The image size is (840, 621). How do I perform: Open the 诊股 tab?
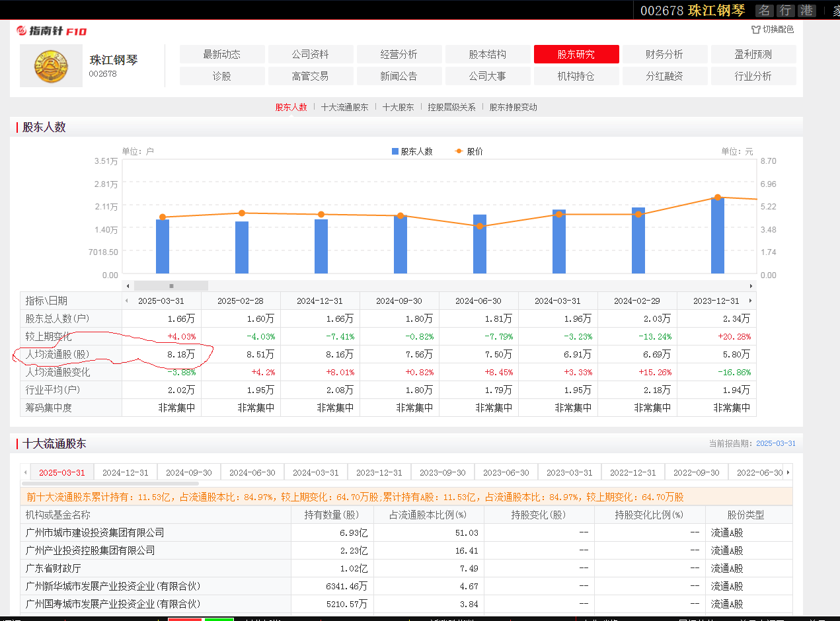click(x=222, y=76)
